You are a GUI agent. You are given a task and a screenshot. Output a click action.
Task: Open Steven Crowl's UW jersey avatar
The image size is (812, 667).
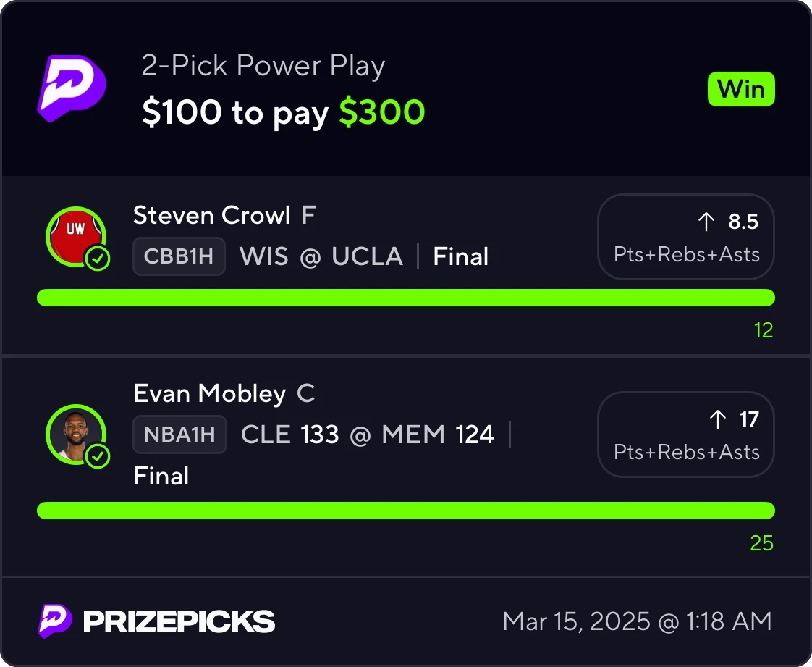[x=76, y=237]
